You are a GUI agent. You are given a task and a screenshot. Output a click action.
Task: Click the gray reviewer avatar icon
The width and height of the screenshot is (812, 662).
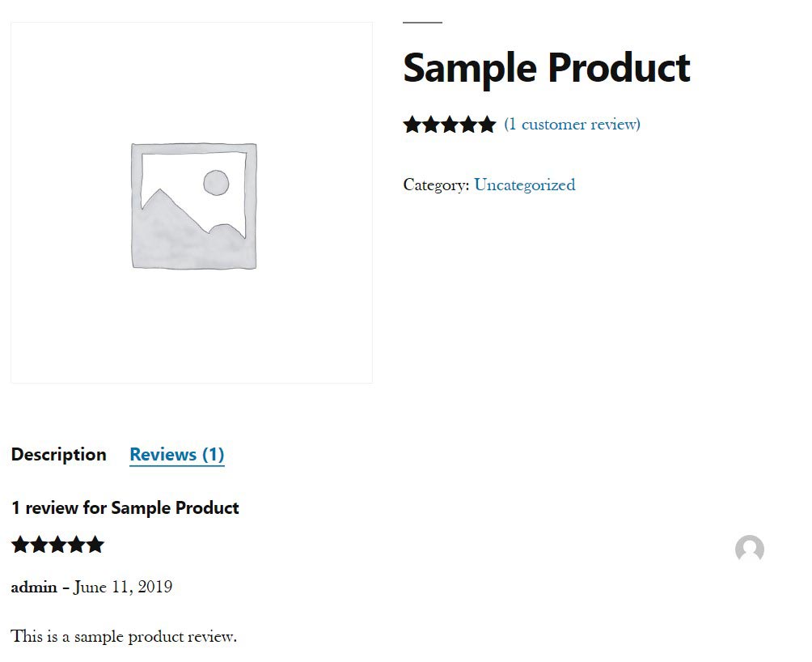(x=749, y=550)
